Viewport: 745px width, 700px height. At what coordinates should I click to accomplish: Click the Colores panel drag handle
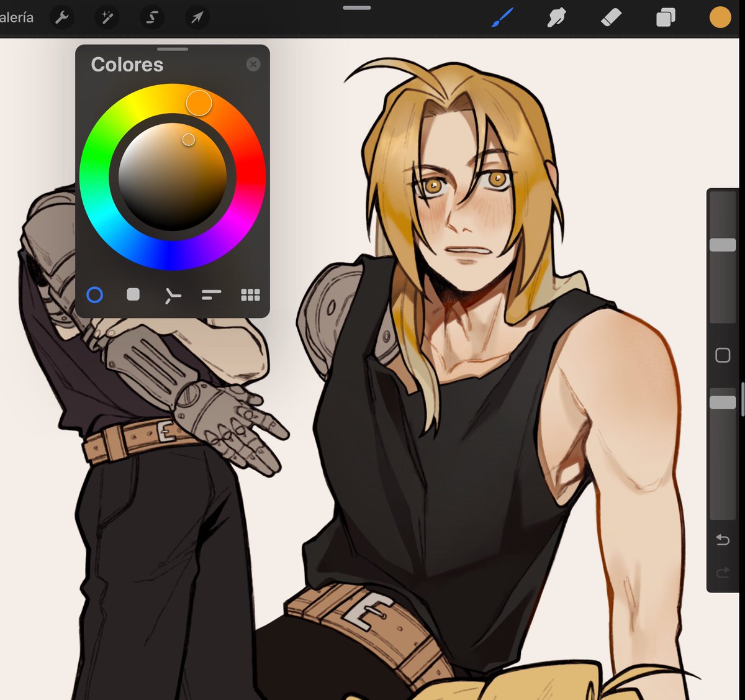pos(173,49)
